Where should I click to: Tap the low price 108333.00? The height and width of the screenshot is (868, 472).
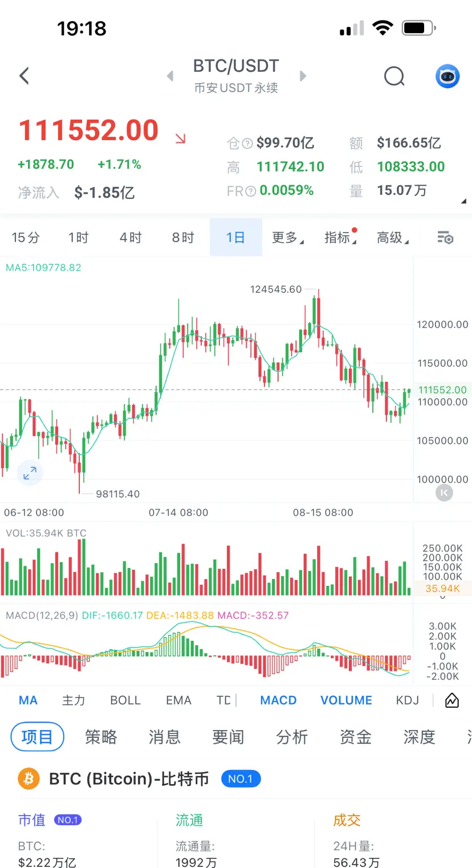tap(411, 167)
